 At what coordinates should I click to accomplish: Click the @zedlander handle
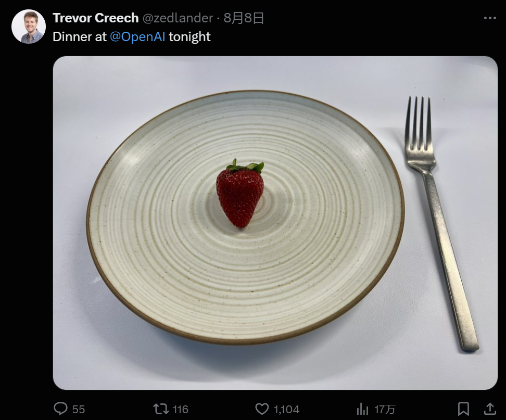click(x=178, y=18)
